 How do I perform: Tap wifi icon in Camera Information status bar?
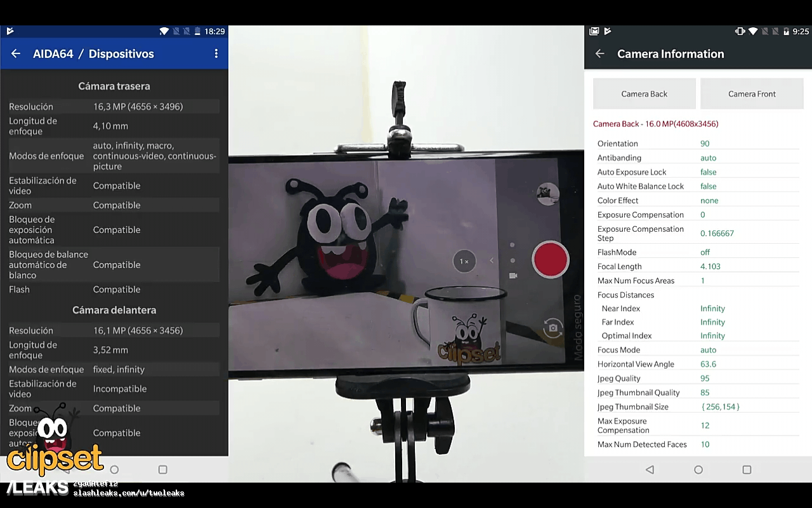click(x=753, y=31)
